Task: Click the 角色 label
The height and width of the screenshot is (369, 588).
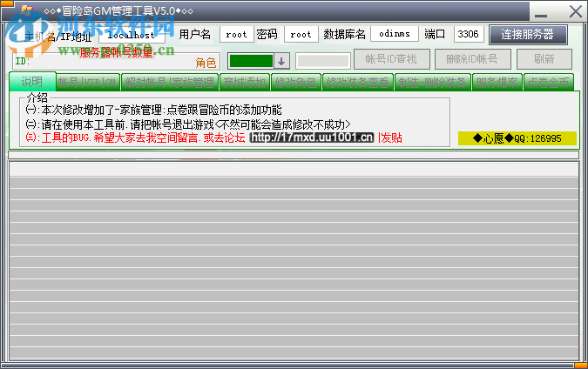Action: [x=206, y=63]
